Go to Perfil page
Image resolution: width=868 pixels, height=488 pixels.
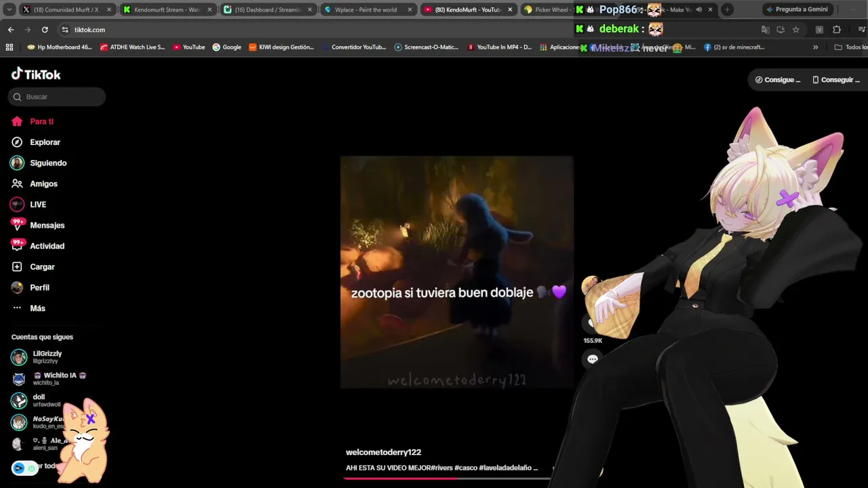39,287
